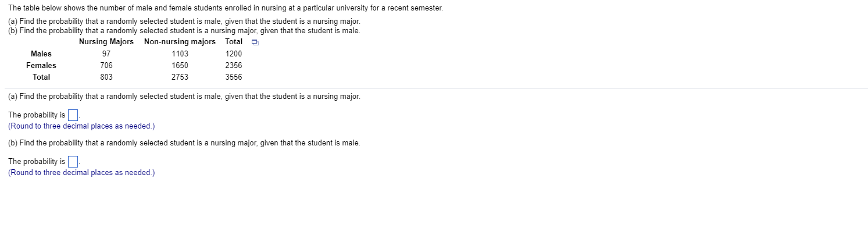Click the Nursing Majors column header
This screenshot has width=868, height=235.
(106, 42)
